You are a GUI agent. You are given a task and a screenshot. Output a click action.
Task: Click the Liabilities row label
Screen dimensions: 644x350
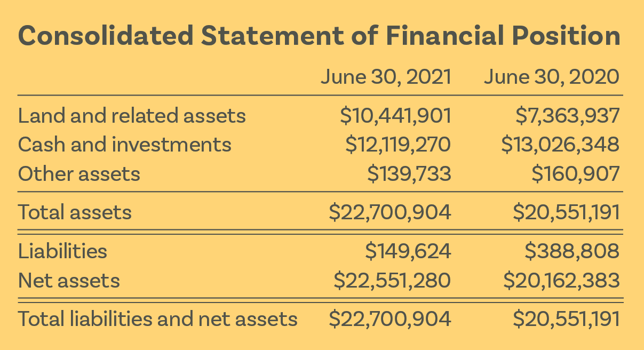click(x=62, y=251)
